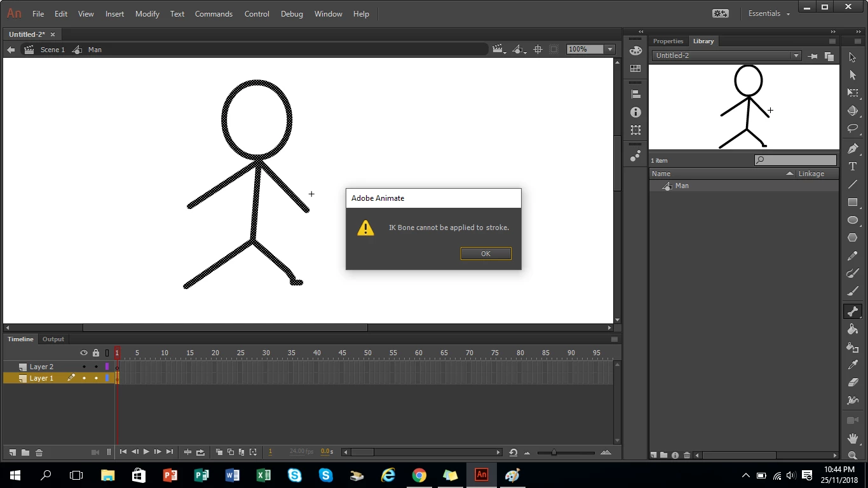Lock Layer 2 via its lock dot
This screenshot has height=488, width=868.
(96, 367)
